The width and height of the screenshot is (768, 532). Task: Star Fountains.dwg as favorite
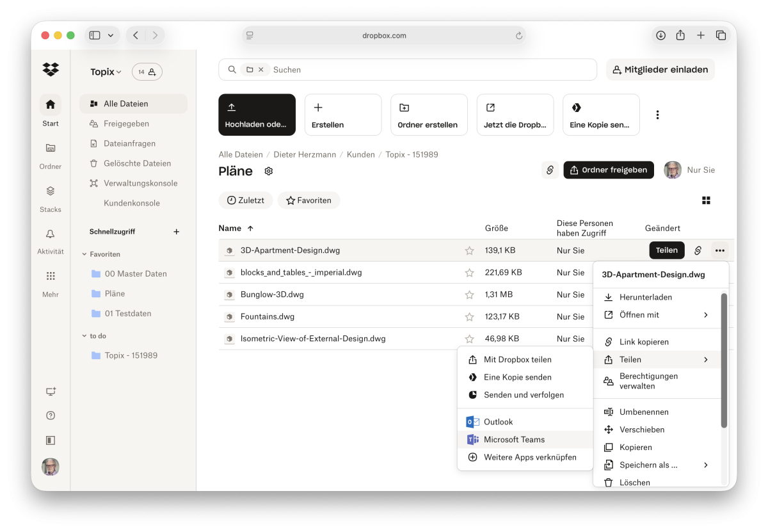pyautogui.click(x=470, y=317)
